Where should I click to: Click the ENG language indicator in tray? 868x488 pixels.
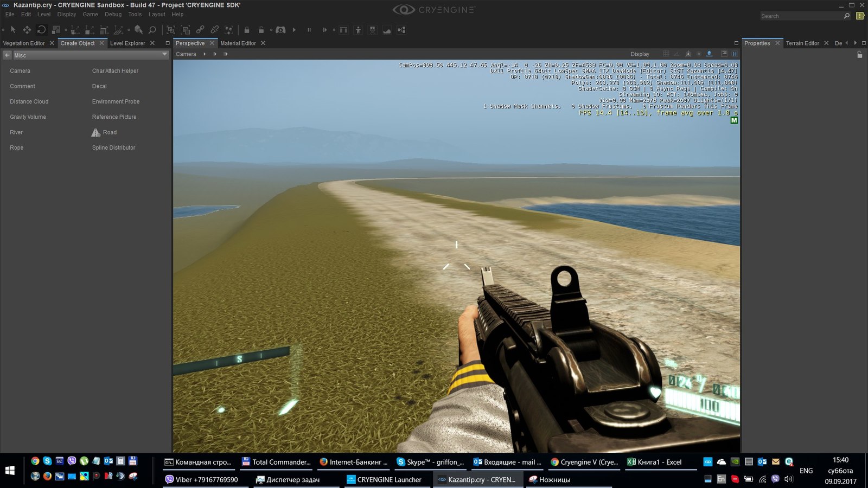point(806,471)
